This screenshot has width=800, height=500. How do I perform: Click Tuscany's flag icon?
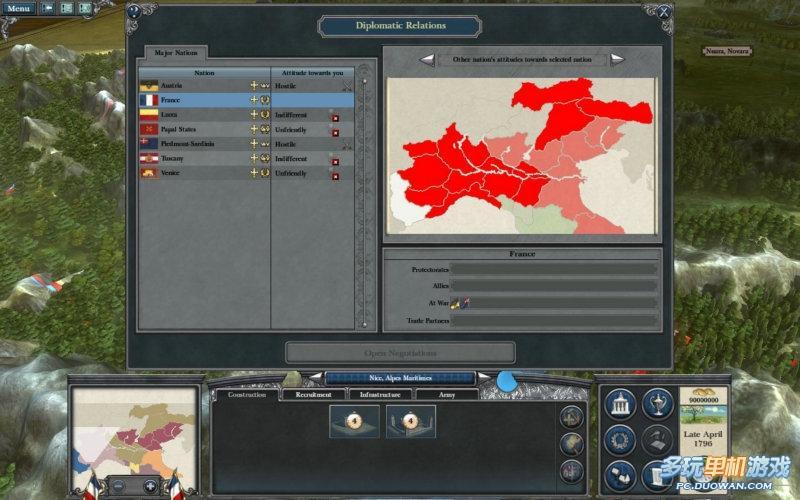point(149,159)
